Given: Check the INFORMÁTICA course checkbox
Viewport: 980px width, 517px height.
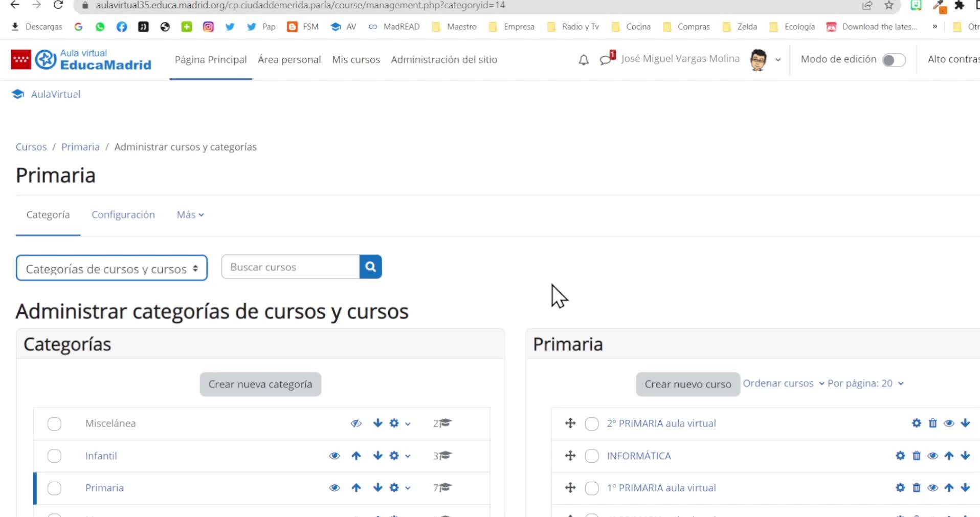Looking at the screenshot, I should (x=592, y=456).
